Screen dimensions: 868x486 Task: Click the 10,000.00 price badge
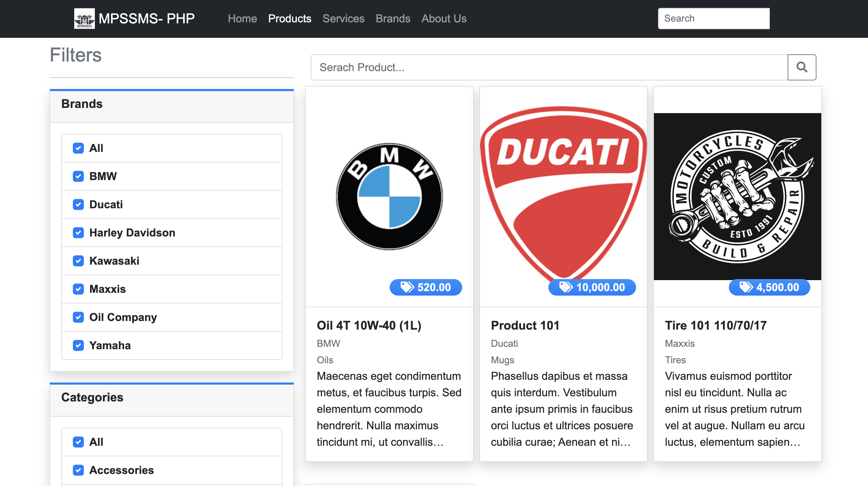[x=592, y=287]
